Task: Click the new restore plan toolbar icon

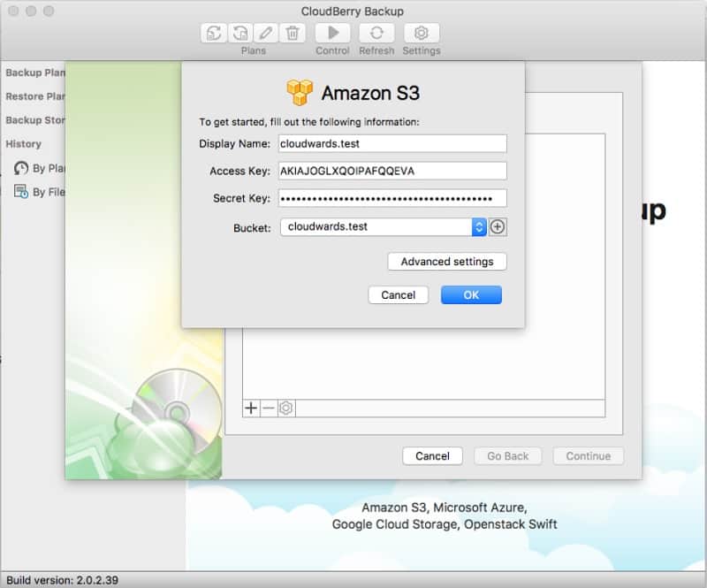Action: tap(239, 33)
